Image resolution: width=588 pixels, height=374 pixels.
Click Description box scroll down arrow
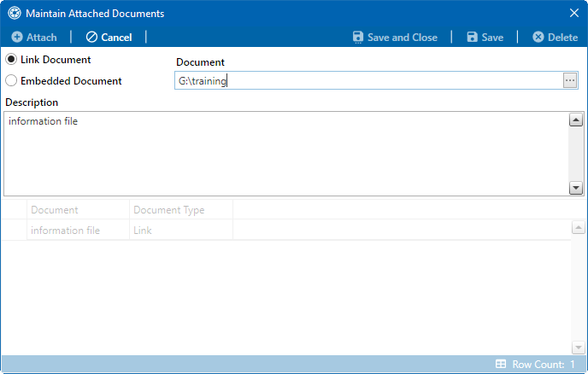point(576,187)
